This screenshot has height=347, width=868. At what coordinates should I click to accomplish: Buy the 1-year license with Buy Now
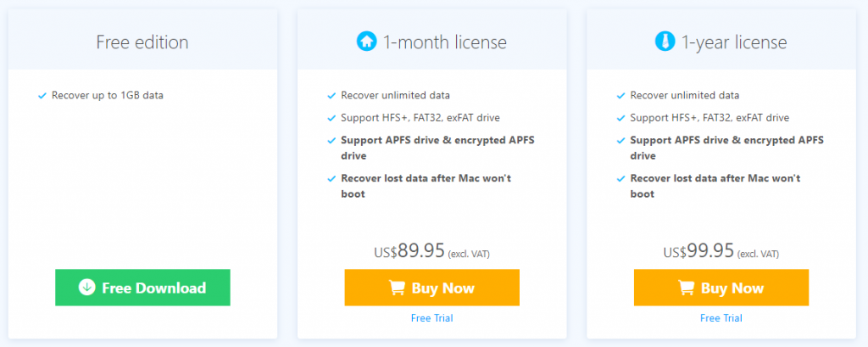721,288
